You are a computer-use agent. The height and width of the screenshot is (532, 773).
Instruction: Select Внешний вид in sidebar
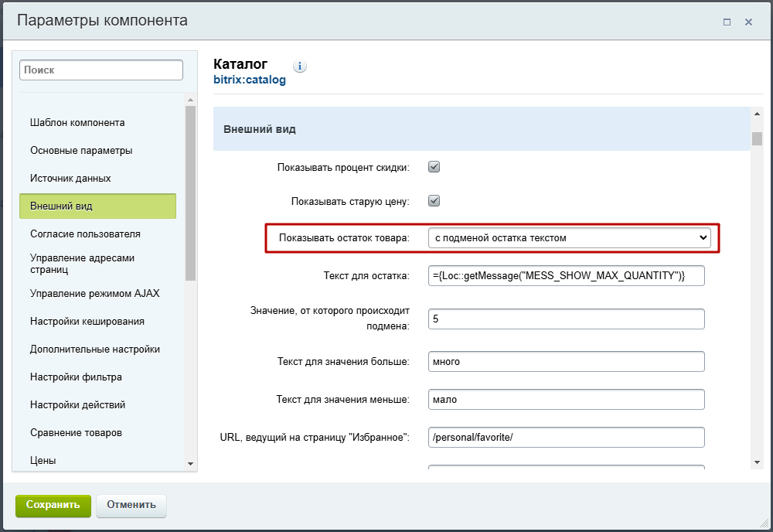click(x=97, y=206)
